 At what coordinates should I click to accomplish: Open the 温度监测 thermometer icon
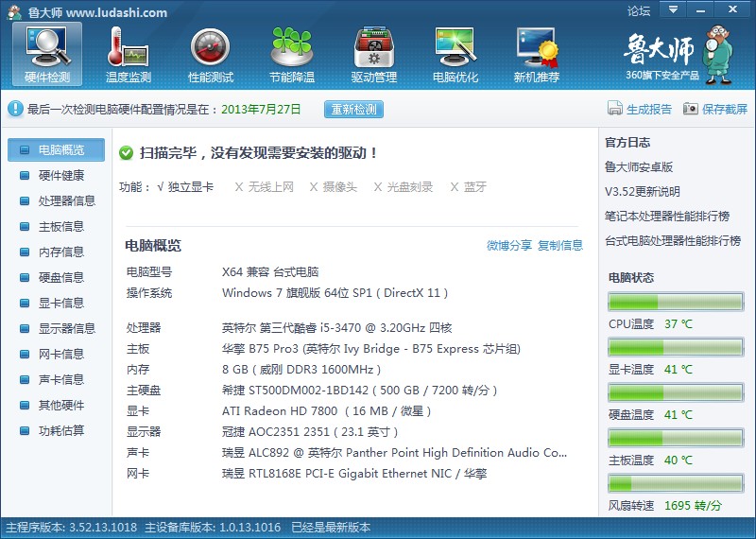[129, 48]
